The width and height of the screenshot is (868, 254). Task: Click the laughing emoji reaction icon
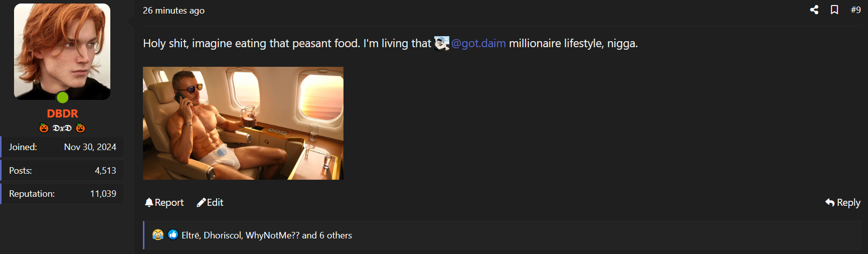158,235
